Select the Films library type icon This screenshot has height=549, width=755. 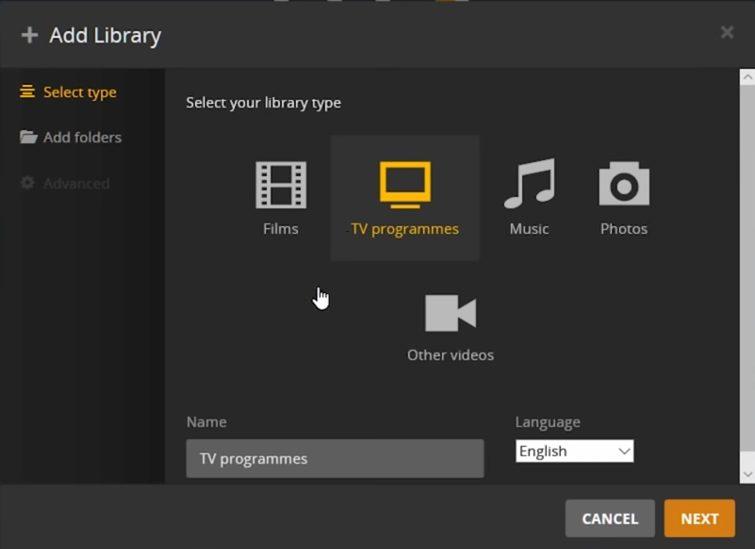click(281, 185)
